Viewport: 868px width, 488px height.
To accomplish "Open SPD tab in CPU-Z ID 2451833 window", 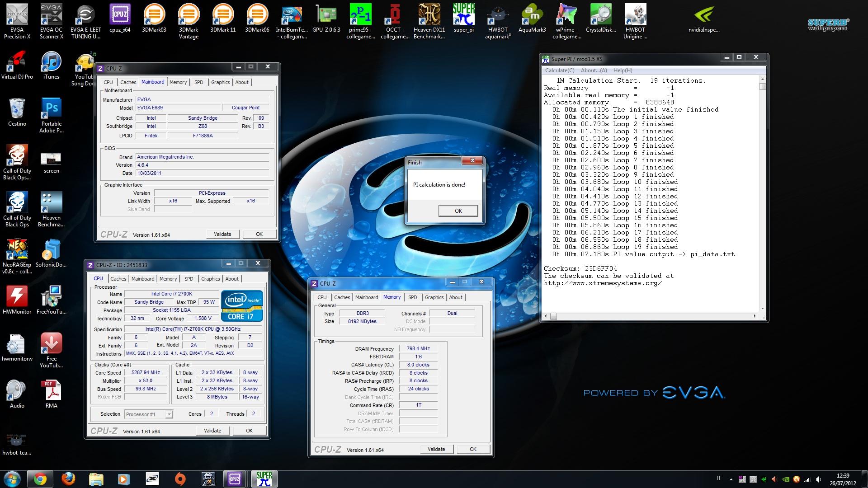I will (189, 279).
